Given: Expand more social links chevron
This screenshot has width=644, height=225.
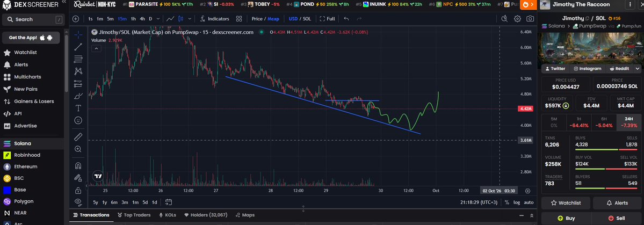Looking at the screenshot, I should [x=638, y=69].
